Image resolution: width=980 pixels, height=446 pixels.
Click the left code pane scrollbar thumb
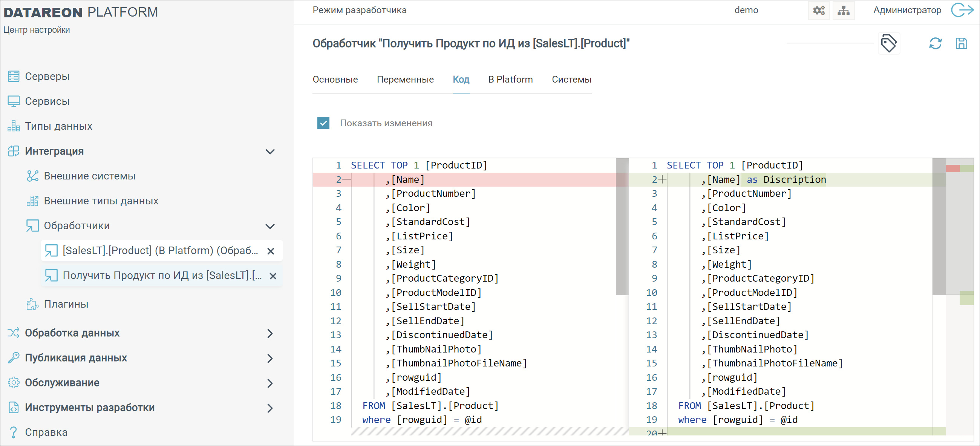point(622,227)
